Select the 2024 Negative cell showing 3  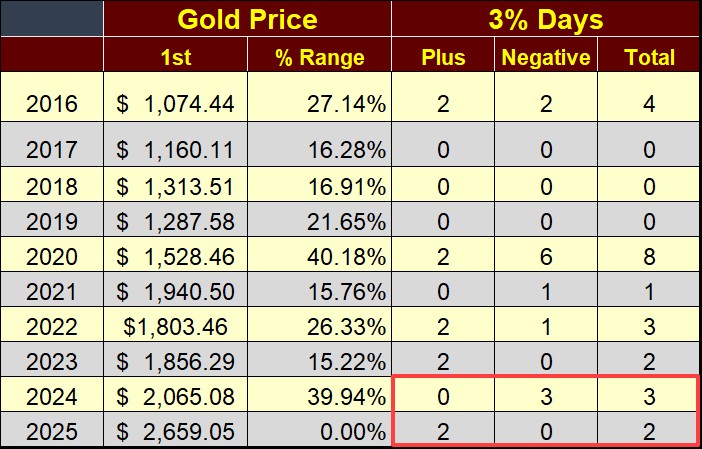pyautogui.click(x=546, y=394)
